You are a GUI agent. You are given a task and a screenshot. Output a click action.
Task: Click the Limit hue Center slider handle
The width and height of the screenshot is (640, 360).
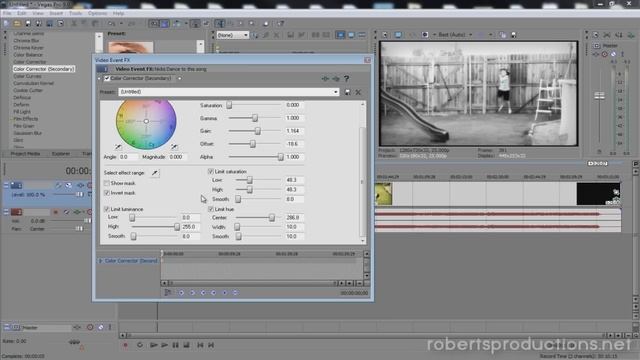[271, 218]
